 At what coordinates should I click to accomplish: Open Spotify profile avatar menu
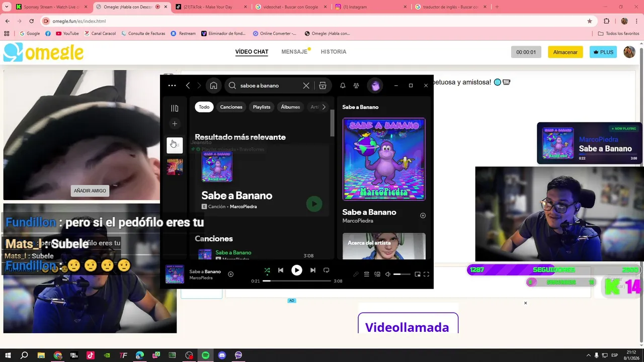[x=375, y=85]
